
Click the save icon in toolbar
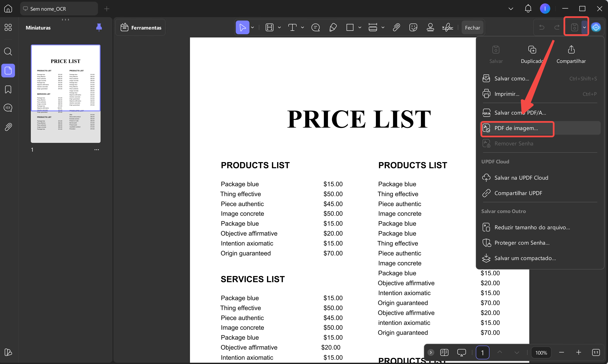[x=574, y=27]
